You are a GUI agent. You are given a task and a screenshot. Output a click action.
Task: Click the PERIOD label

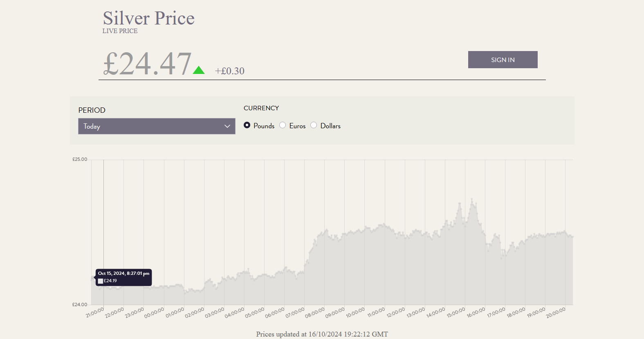pos(92,110)
